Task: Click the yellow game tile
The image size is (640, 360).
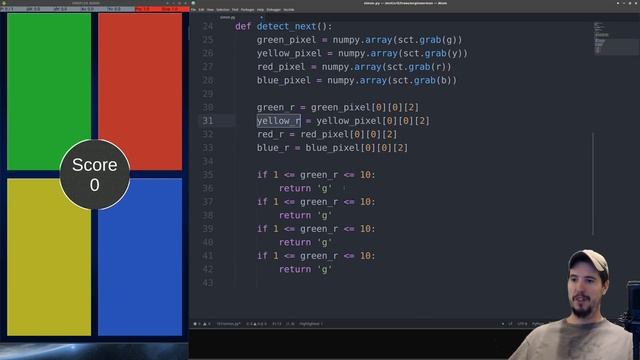Action: 49,257
